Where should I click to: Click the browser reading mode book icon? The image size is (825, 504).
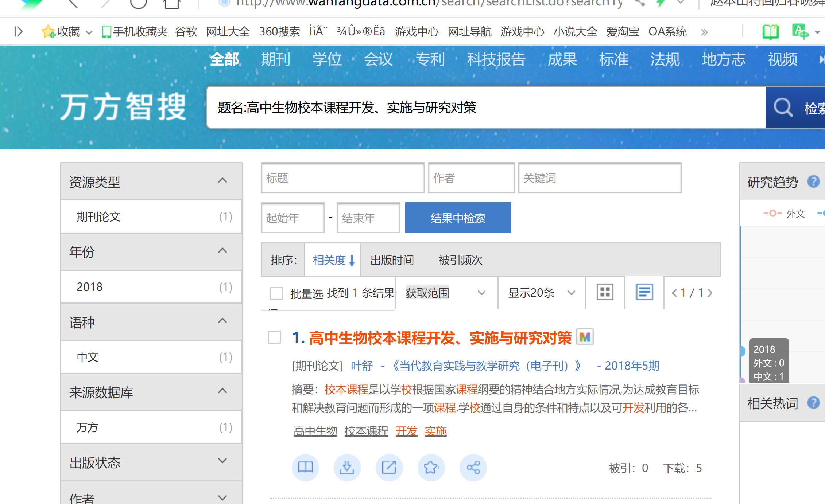pyautogui.click(x=770, y=32)
